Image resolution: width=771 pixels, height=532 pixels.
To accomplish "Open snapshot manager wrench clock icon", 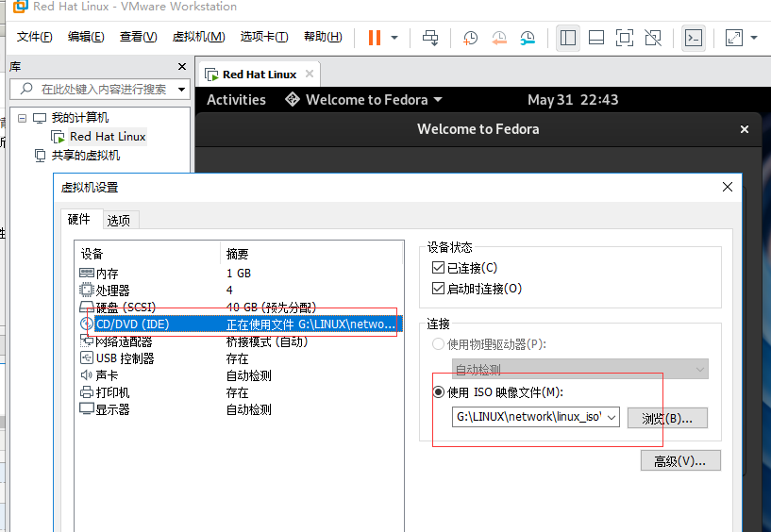I will [x=528, y=38].
